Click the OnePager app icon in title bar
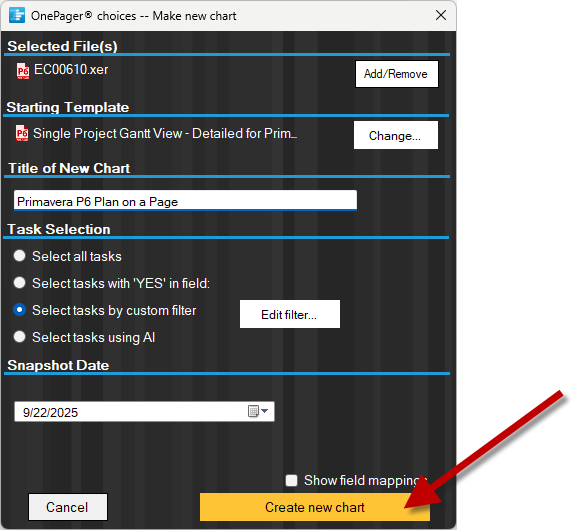This screenshot has height=530, width=574. click(17, 16)
